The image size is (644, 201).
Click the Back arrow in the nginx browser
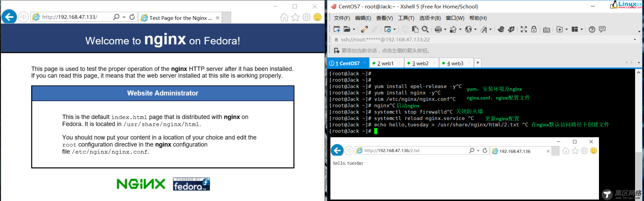coord(9,17)
